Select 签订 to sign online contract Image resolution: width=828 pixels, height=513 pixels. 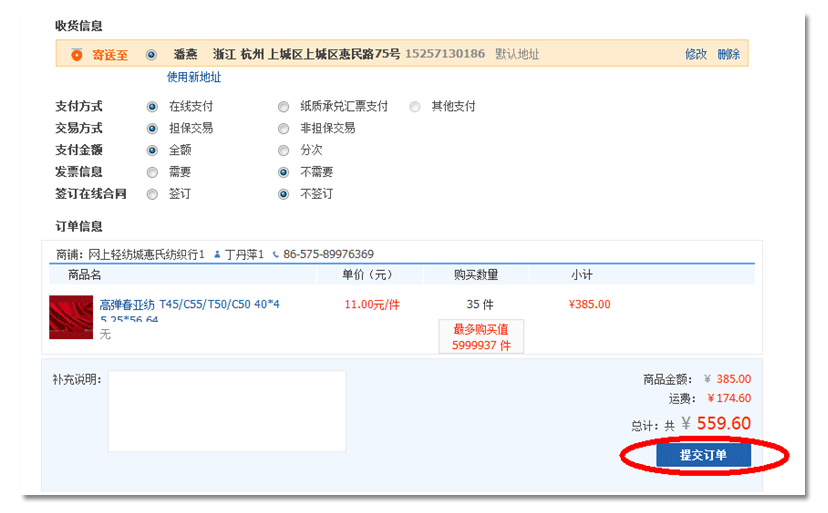pyautogui.click(x=152, y=194)
